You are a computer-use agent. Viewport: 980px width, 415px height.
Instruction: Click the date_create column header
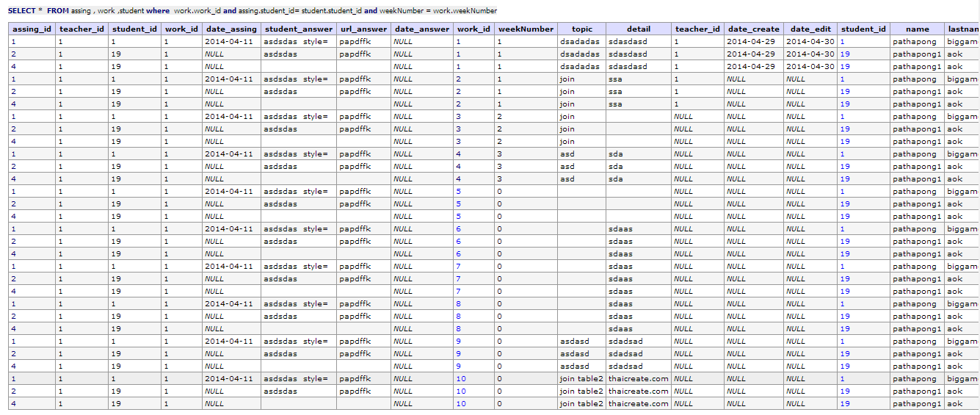[753, 29]
